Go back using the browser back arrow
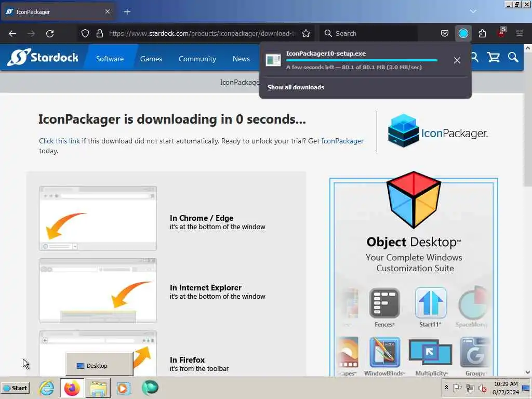532x399 pixels. pyautogui.click(x=12, y=34)
